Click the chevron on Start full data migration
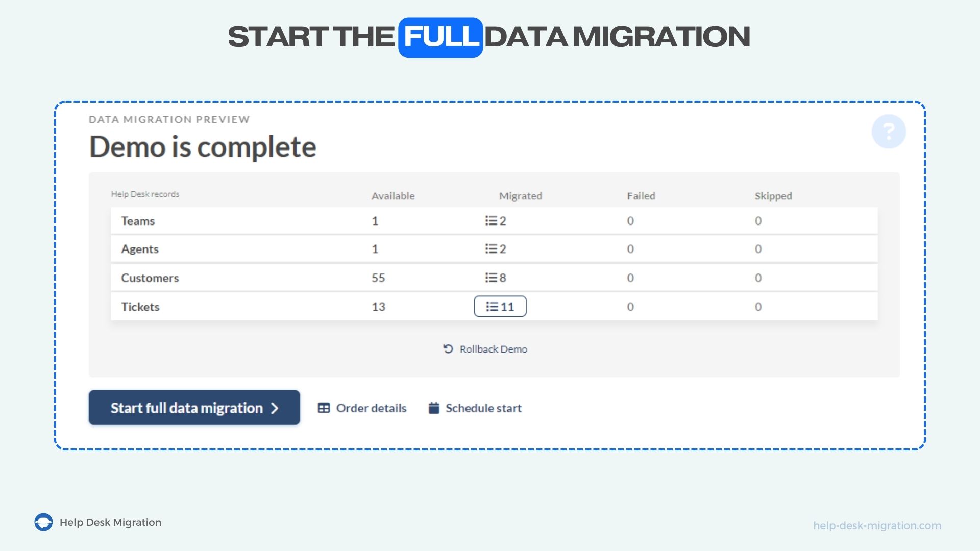Screen dimensions: 980x551 [275, 408]
